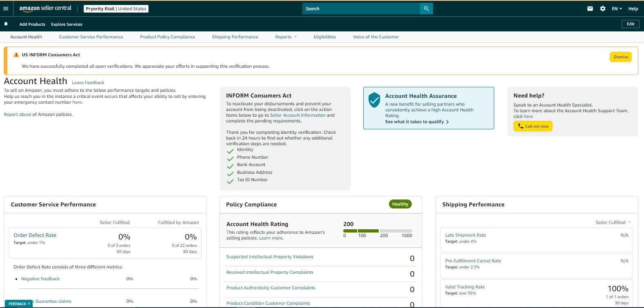Click See what it takes to qualify

click(417, 122)
